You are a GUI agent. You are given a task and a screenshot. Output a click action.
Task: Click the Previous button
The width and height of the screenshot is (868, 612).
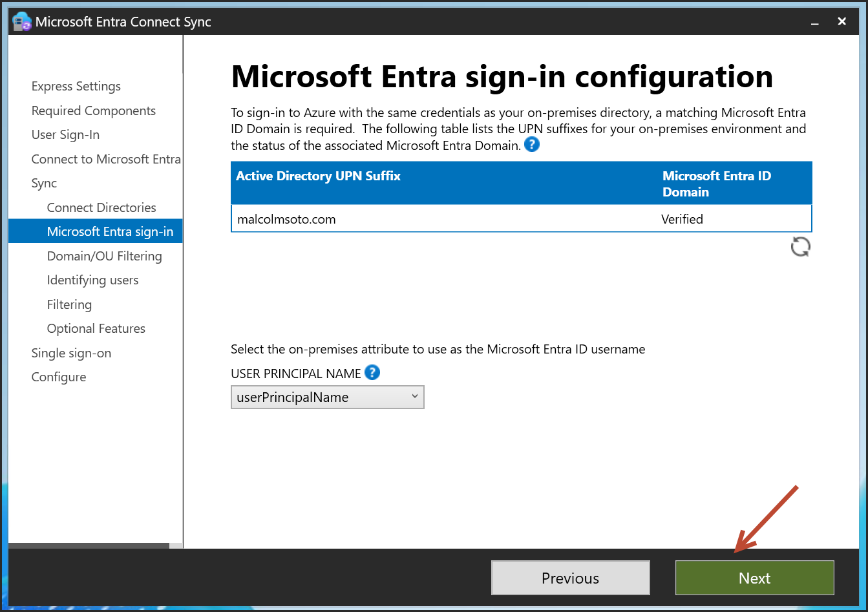click(570, 578)
